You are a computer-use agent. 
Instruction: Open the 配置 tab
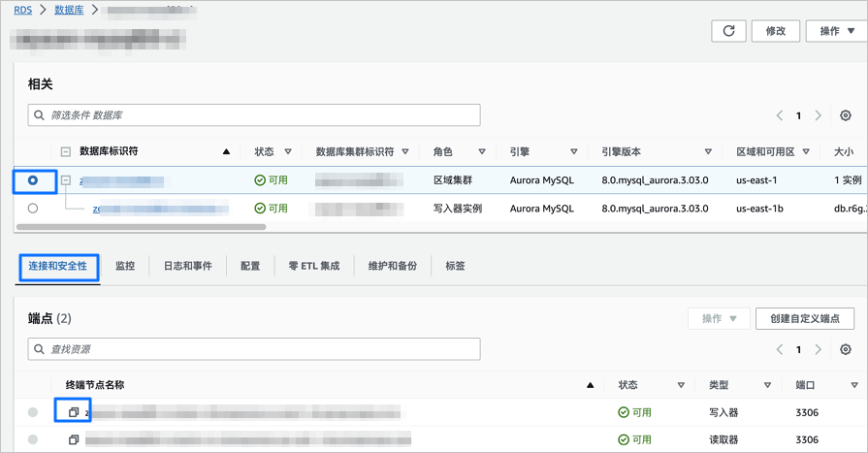coord(250,267)
